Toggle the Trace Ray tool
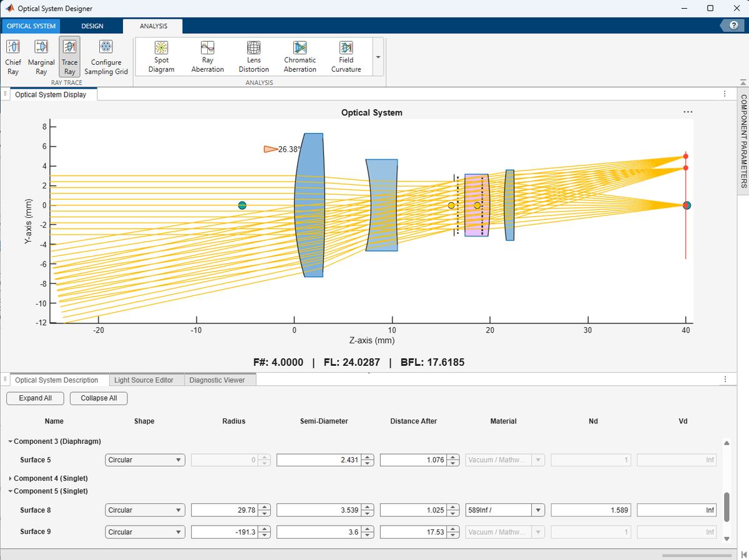This screenshot has width=749, height=560. click(x=69, y=57)
